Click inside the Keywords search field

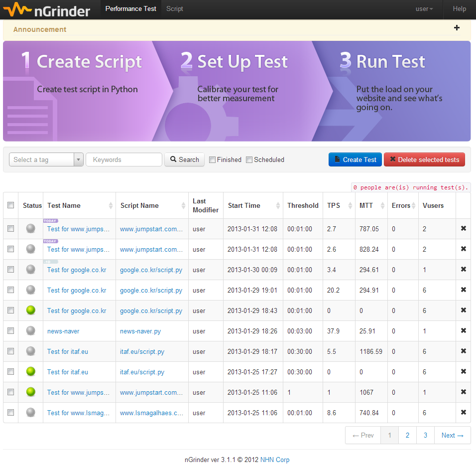pos(123,159)
